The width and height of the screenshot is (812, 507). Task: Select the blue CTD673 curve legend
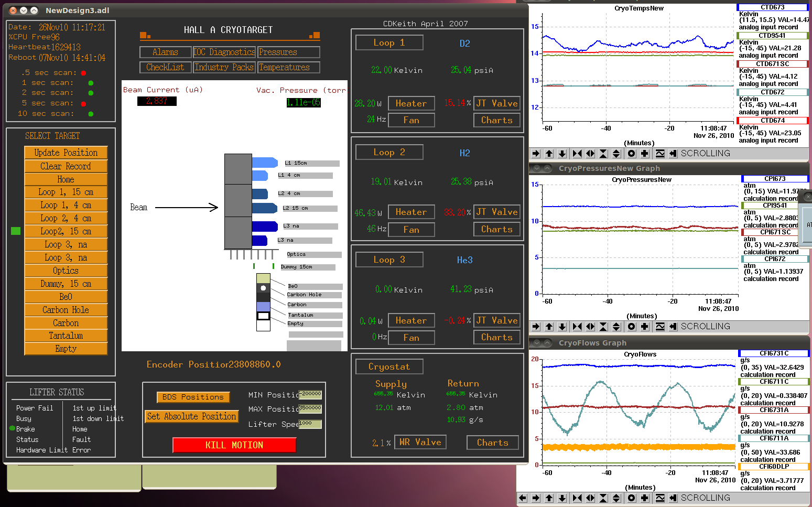tap(773, 7)
